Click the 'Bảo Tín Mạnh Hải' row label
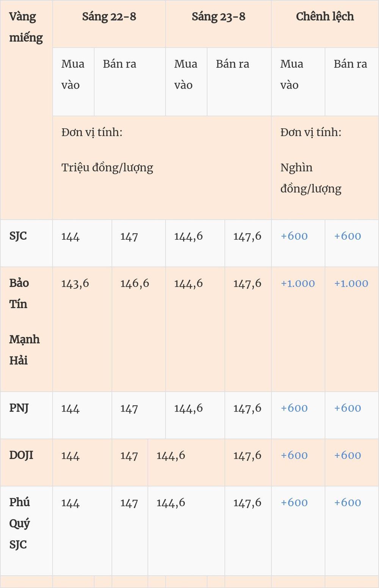379x588 pixels. click(24, 321)
